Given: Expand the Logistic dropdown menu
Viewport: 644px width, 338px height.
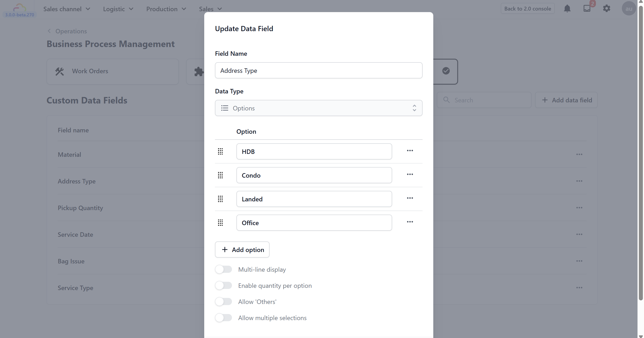Looking at the screenshot, I should (118, 9).
